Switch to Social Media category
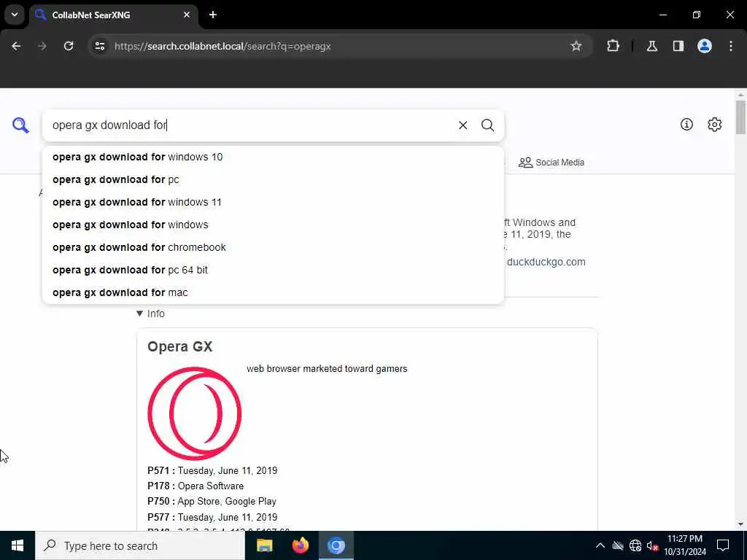The image size is (747, 560). coord(551,163)
